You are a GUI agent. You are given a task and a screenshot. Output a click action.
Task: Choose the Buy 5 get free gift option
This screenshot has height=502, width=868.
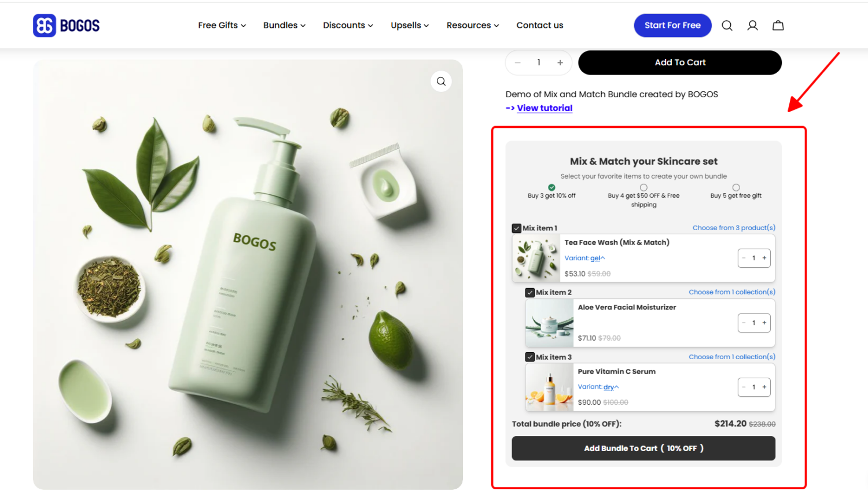(x=736, y=187)
